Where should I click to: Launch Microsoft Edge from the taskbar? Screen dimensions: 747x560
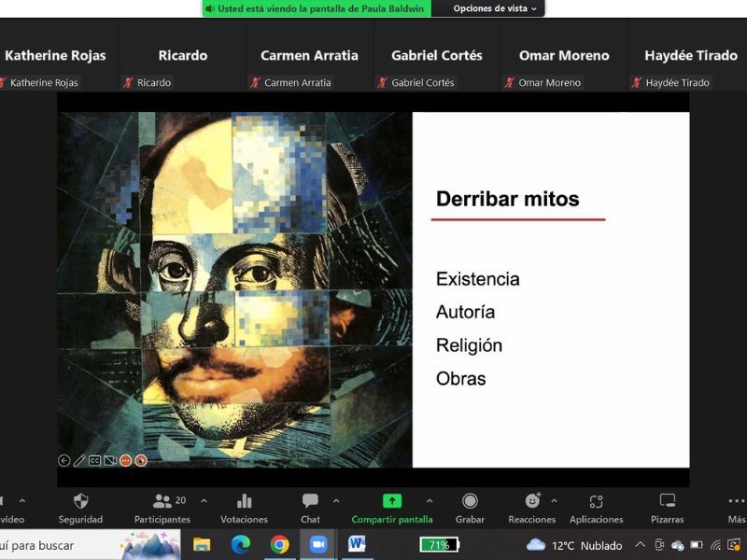coord(241,545)
